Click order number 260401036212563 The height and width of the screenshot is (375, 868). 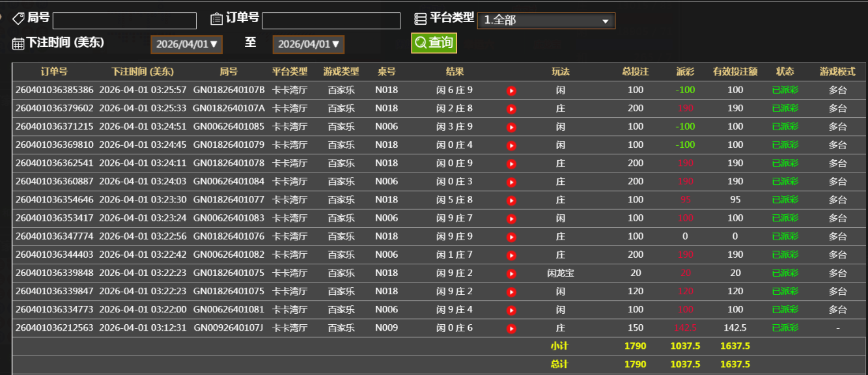54,328
